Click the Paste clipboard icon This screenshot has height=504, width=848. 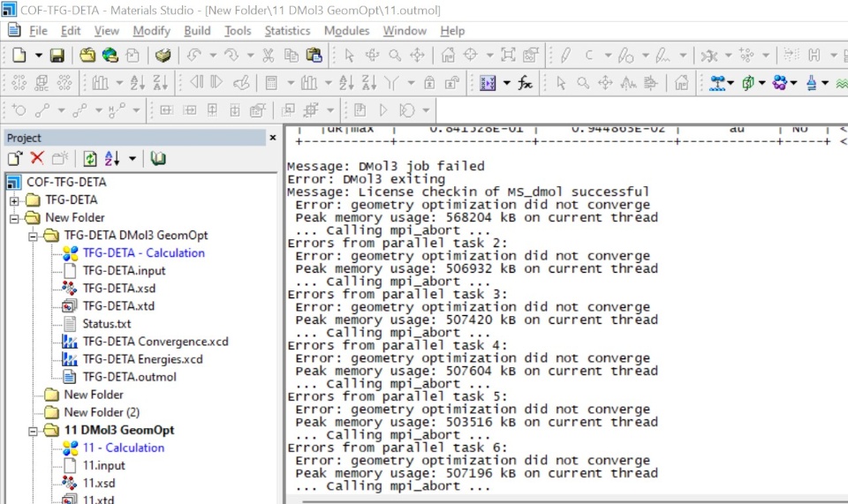pyautogui.click(x=314, y=55)
